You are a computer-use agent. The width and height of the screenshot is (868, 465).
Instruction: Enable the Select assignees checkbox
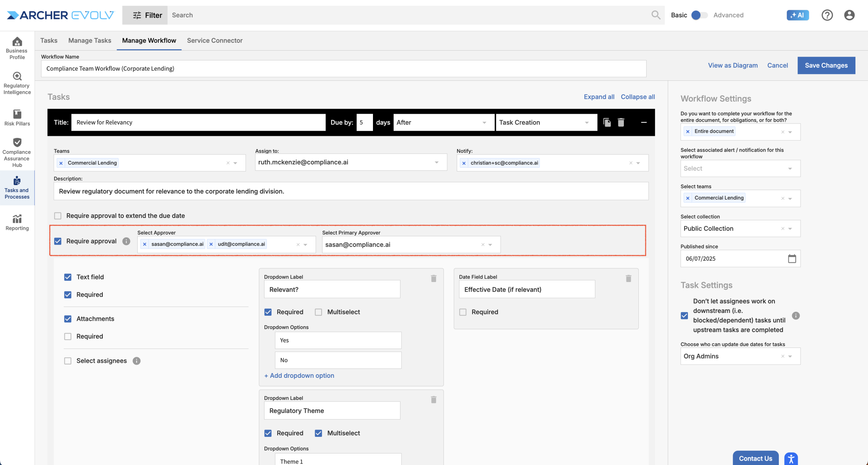(68, 361)
